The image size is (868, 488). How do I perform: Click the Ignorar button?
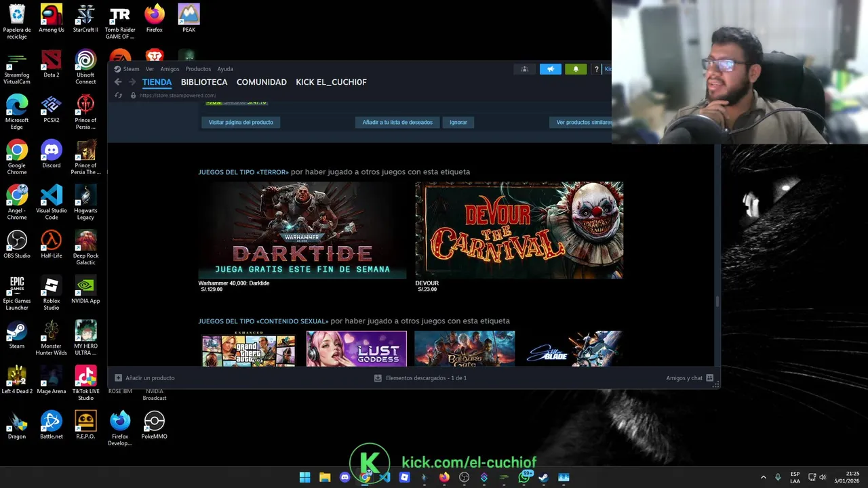click(458, 122)
